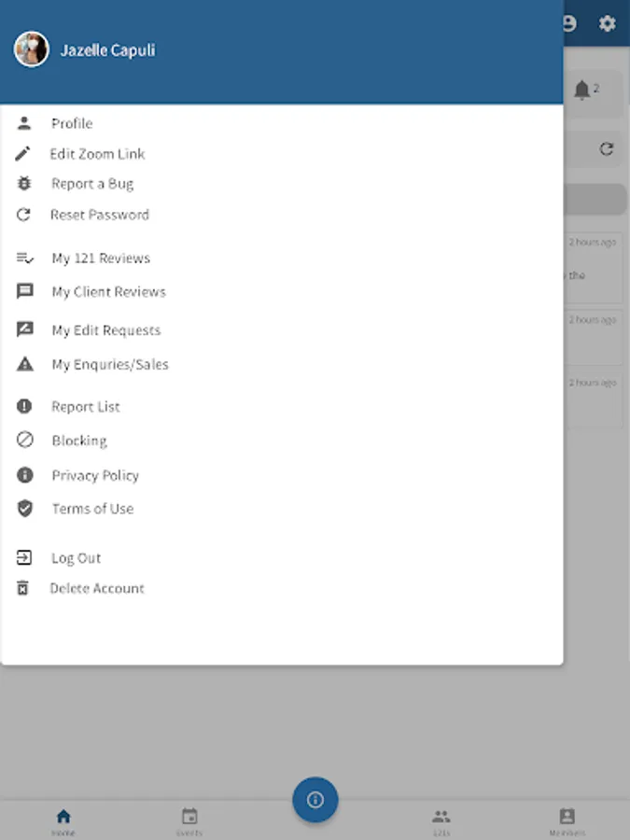This screenshot has height=840, width=630.
Task: Click the Profile person icon
Action: [24, 123]
